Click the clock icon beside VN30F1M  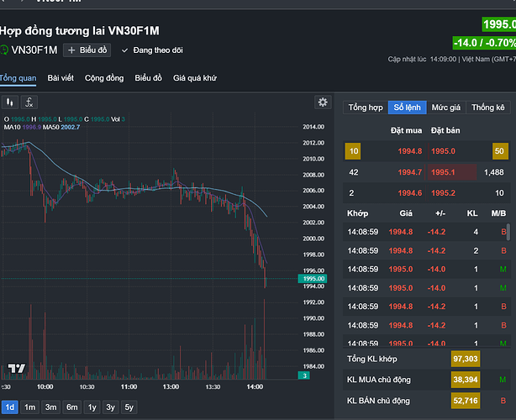tap(4, 50)
